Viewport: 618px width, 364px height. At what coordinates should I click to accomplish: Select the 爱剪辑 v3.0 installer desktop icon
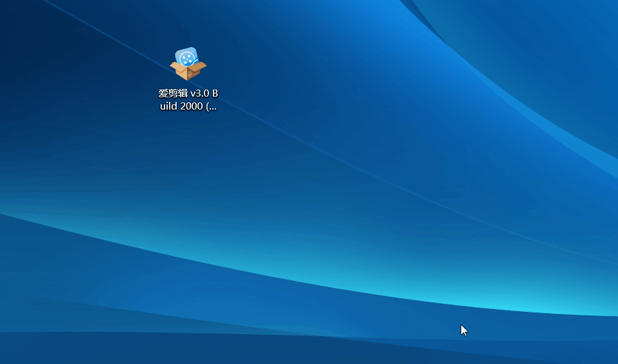coord(188,64)
